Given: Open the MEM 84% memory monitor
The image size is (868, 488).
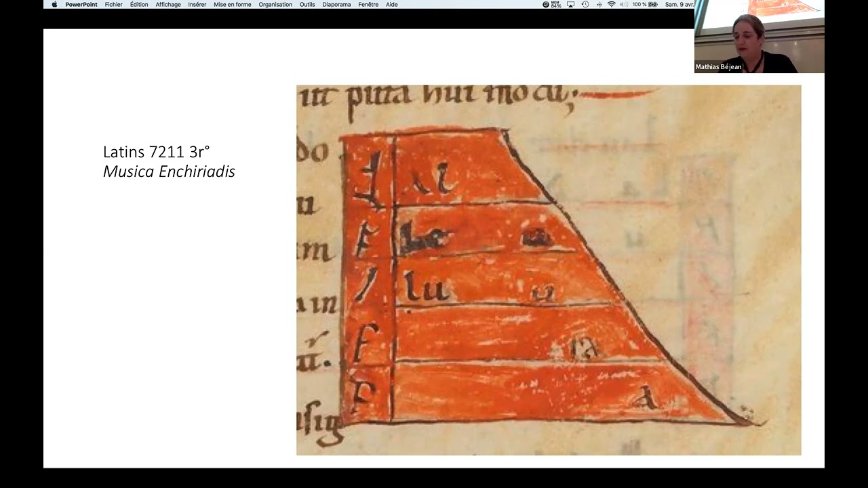Looking at the screenshot, I should [556, 4].
